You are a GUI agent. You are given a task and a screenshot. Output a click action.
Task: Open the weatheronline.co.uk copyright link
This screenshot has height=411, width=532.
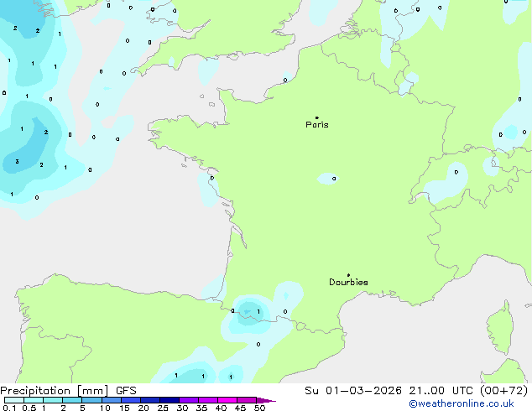[x=462, y=403]
